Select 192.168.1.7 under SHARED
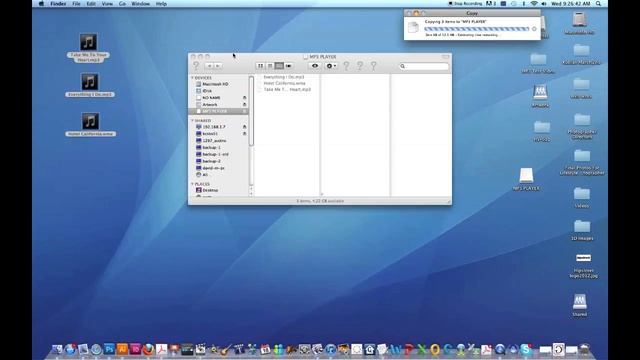This screenshot has height=360, width=640. [x=219, y=127]
